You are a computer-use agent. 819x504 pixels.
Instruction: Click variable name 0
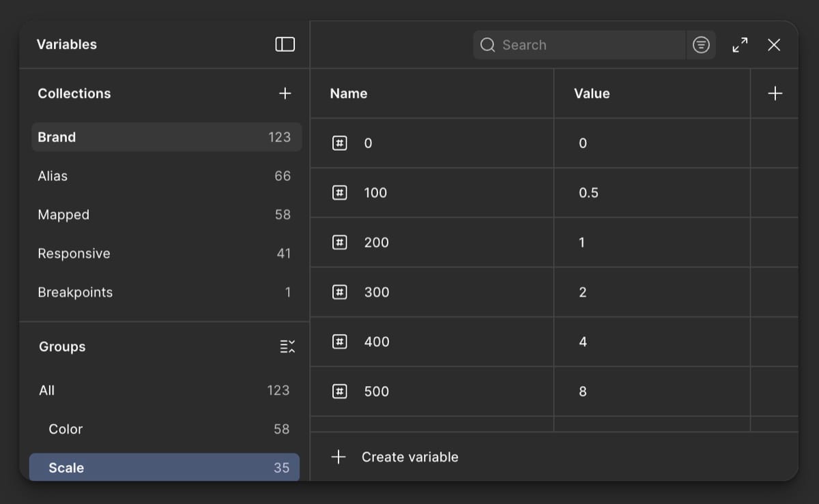(368, 143)
